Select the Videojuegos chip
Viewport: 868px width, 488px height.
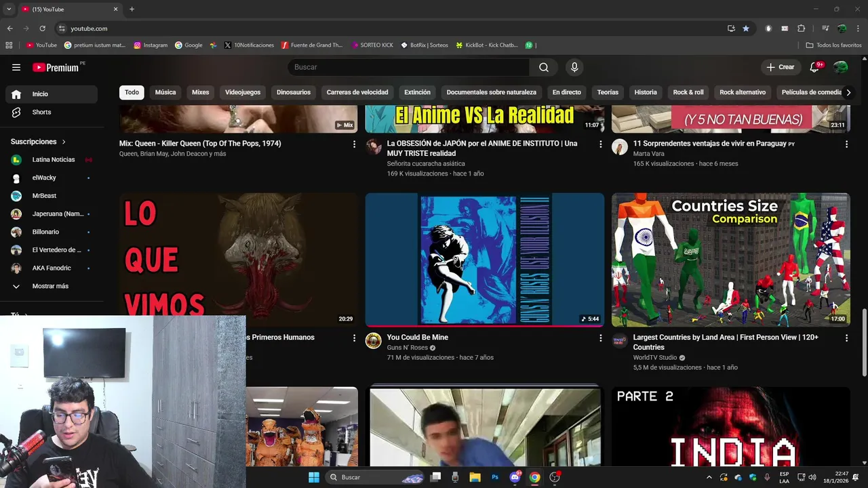tap(243, 92)
